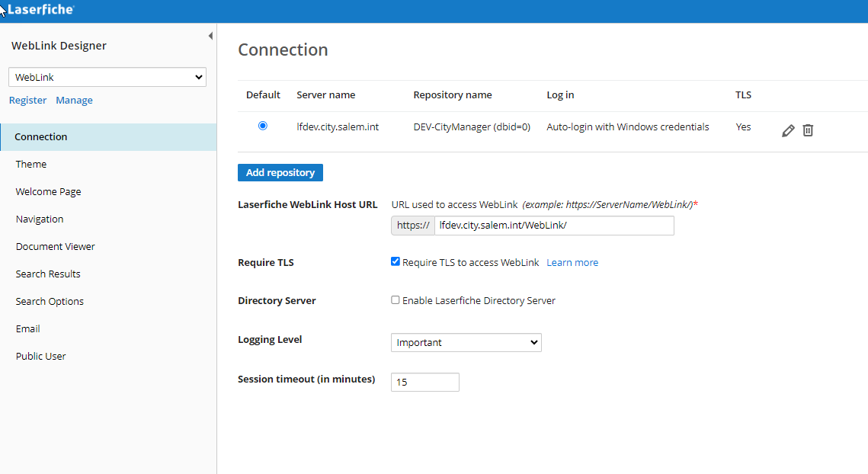Show the Search Results settings
Viewport: 868px width, 474px height.
pos(48,274)
